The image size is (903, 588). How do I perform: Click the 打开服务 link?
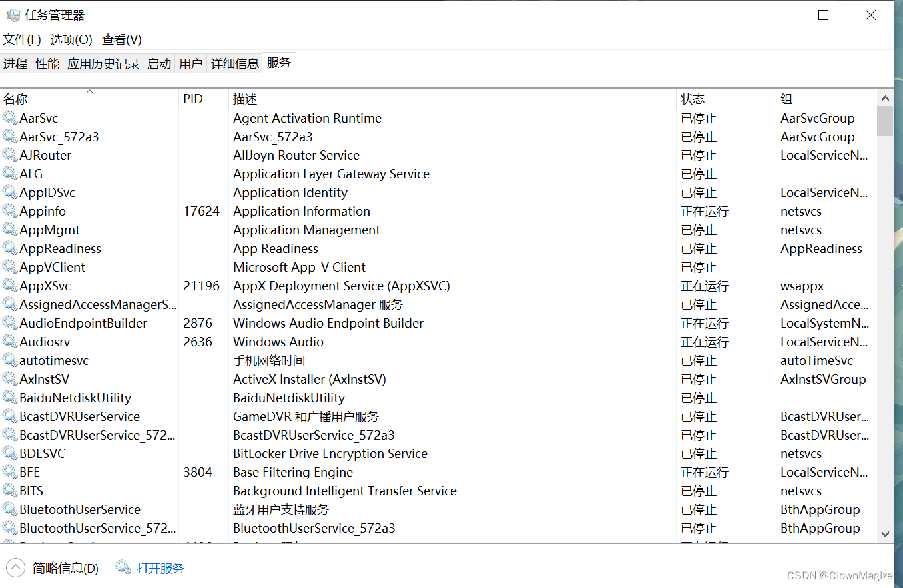point(160,568)
